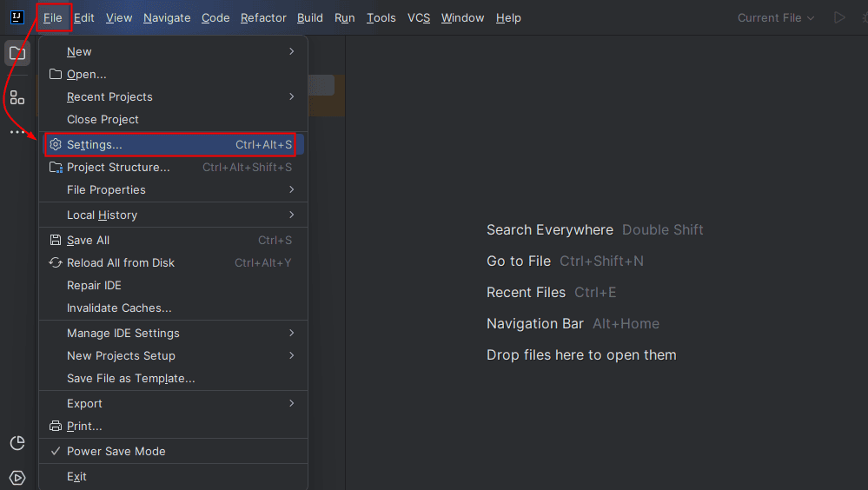Open the Current File run configuration dropdown
This screenshot has width=868, height=490.
(x=776, y=17)
